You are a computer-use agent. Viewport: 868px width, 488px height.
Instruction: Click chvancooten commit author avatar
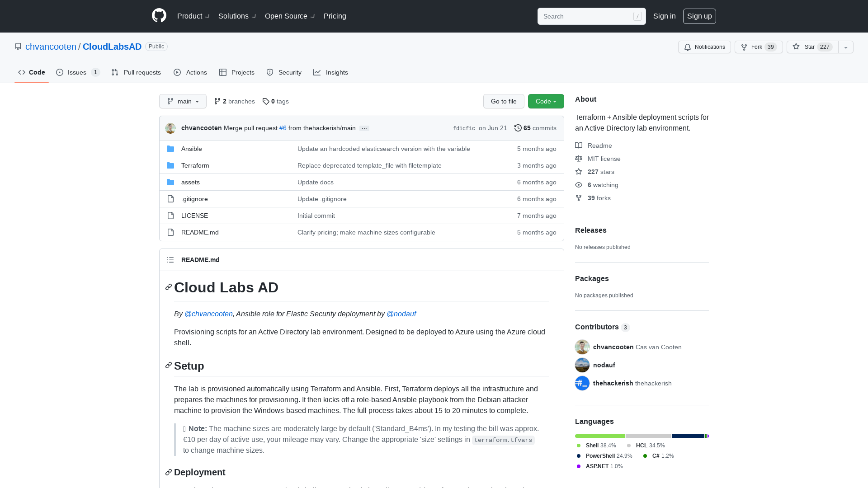click(170, 128)
